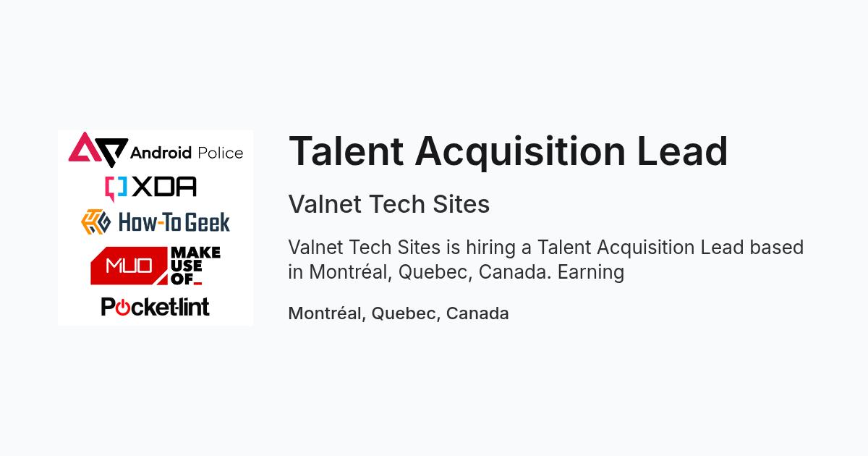Image resolution: width=868 pixels, height=456 pixels.
Task: Click the Android Police AP triangle icon
Action: 98,148
